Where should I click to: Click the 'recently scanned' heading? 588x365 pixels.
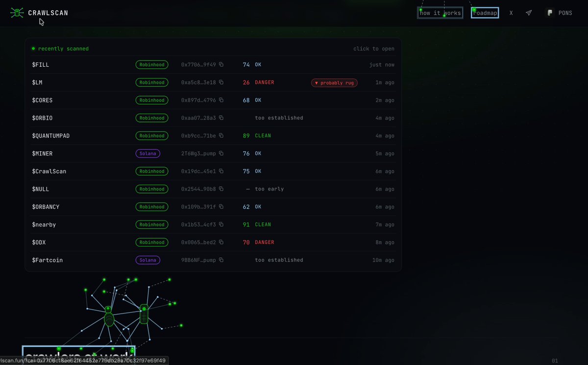click(63, 49)
